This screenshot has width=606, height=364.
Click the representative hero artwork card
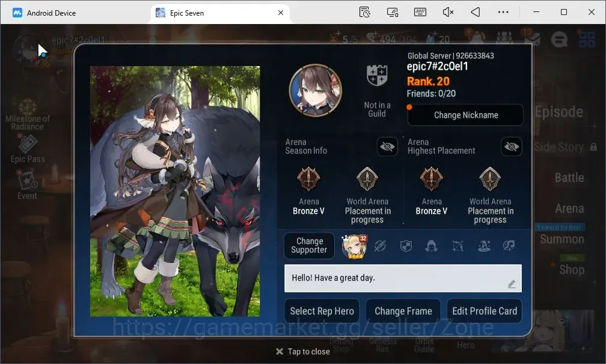[x=175, y=192]
